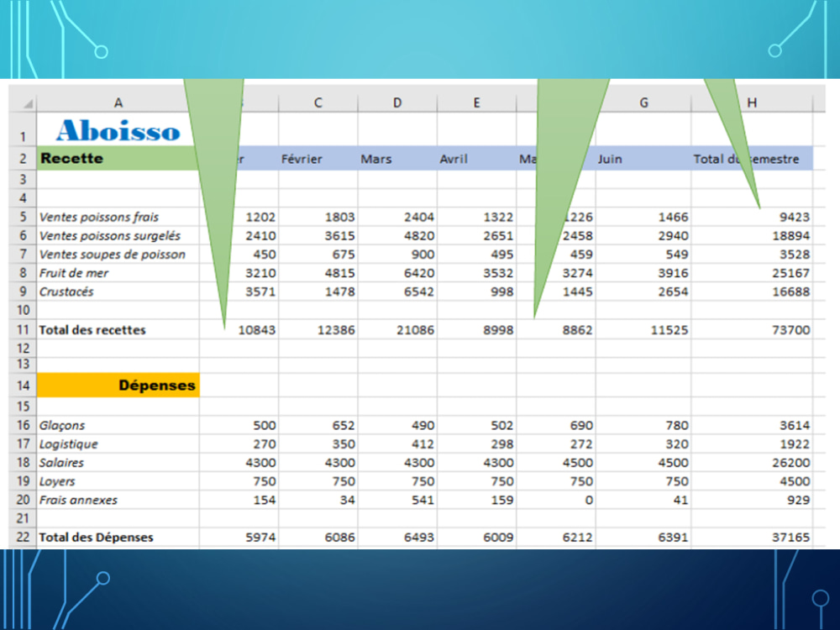Click the value 34 in Frais annexes
The image size is (840, 630).
click(347, 500)
